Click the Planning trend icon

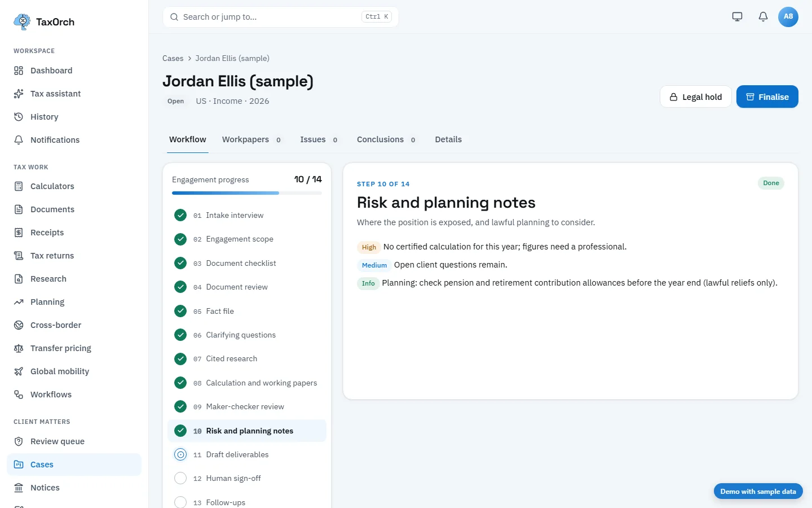(x=19, y=302)
